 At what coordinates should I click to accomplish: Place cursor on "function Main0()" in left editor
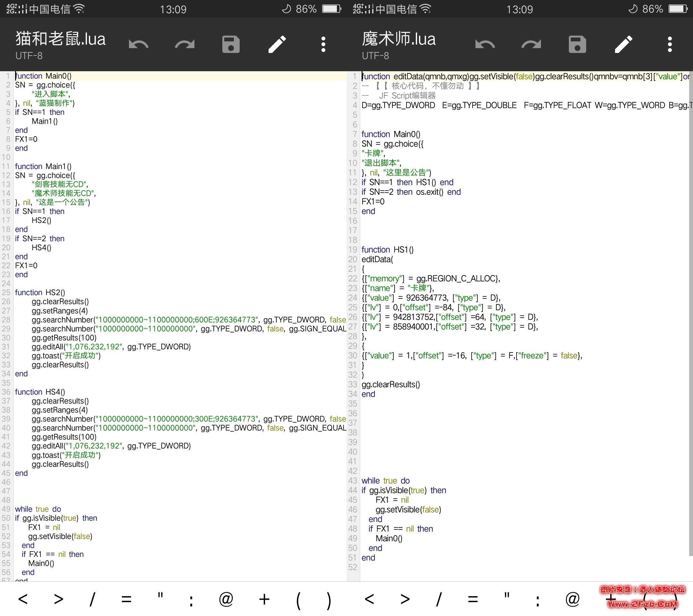point(43,76)
